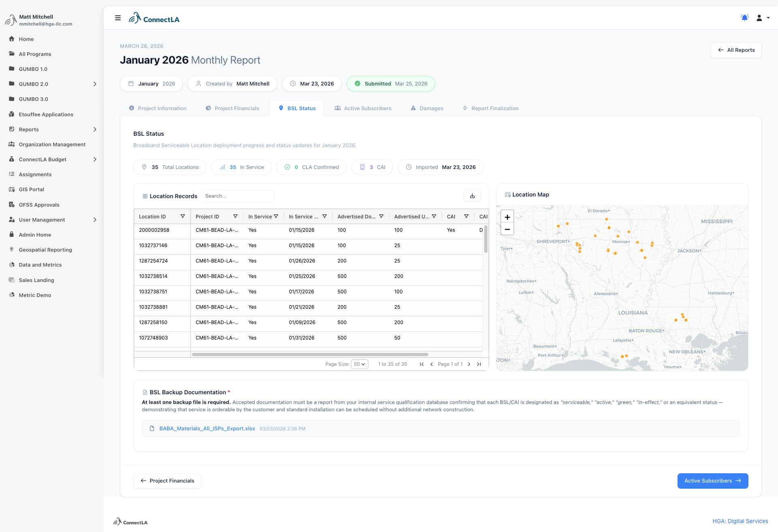
Task: Zoom out on the location map
Action: 507,229
